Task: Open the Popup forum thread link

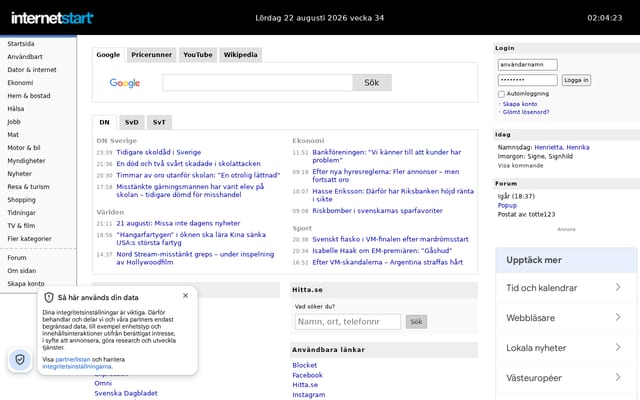Action: click(x=507, y=205)
